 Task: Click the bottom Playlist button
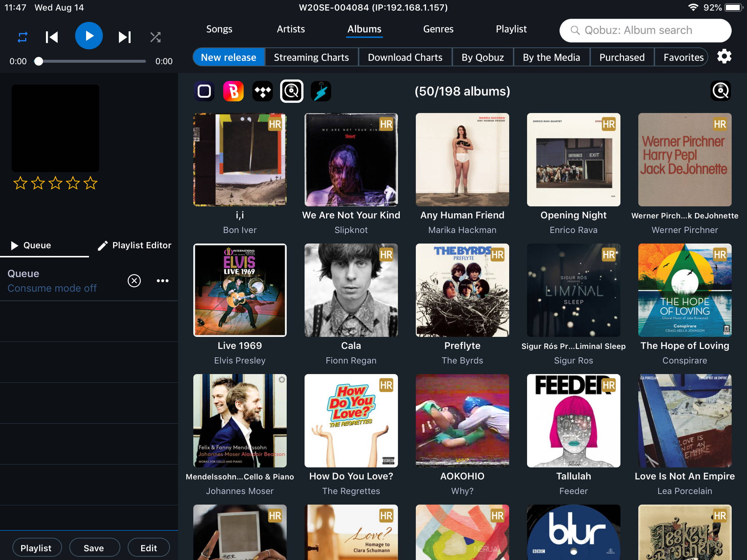[36, 548]
